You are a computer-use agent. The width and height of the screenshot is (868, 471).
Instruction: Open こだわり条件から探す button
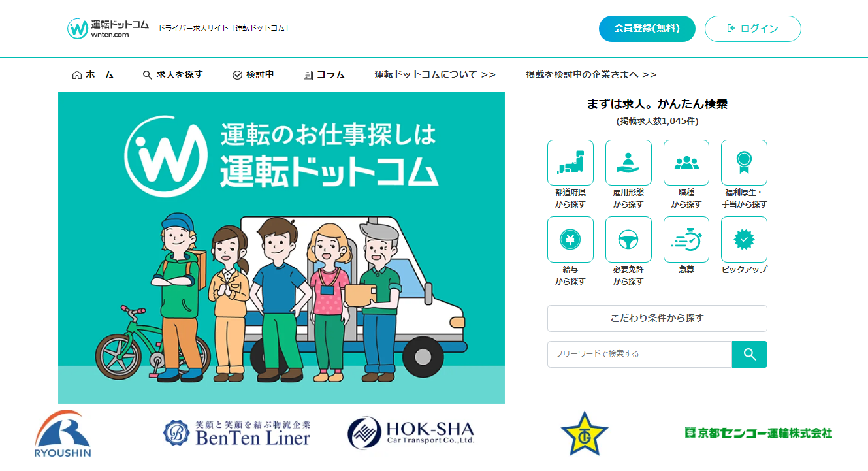click(x=657, y=318)
